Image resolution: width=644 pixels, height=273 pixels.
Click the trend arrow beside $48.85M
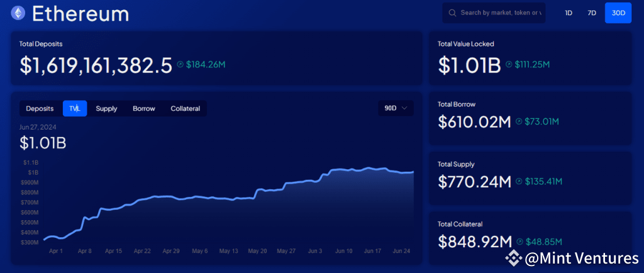(x=520, y=242)
